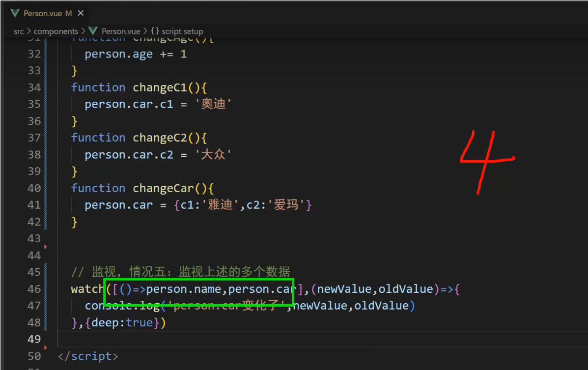Click 'deep' option on line 48
Viewport: 588px width, 370px height.
(x=105, y=323)
